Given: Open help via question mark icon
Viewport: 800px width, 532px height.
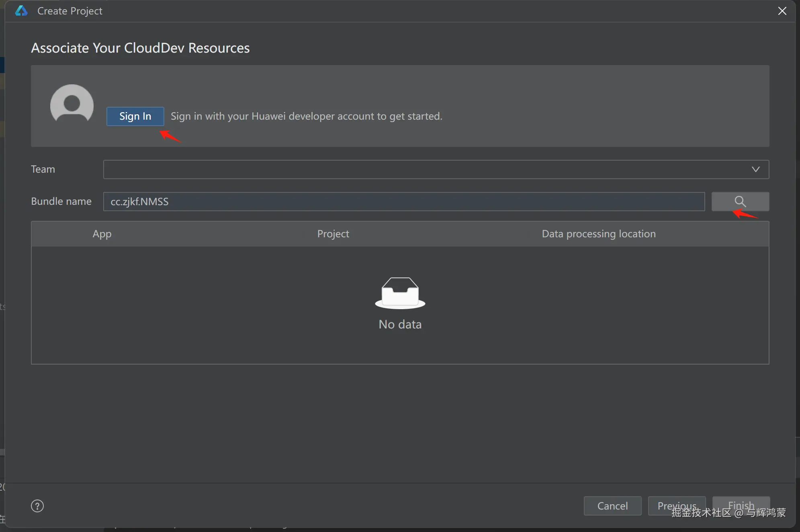Looking at the screenshot, I should click(37, 506).
